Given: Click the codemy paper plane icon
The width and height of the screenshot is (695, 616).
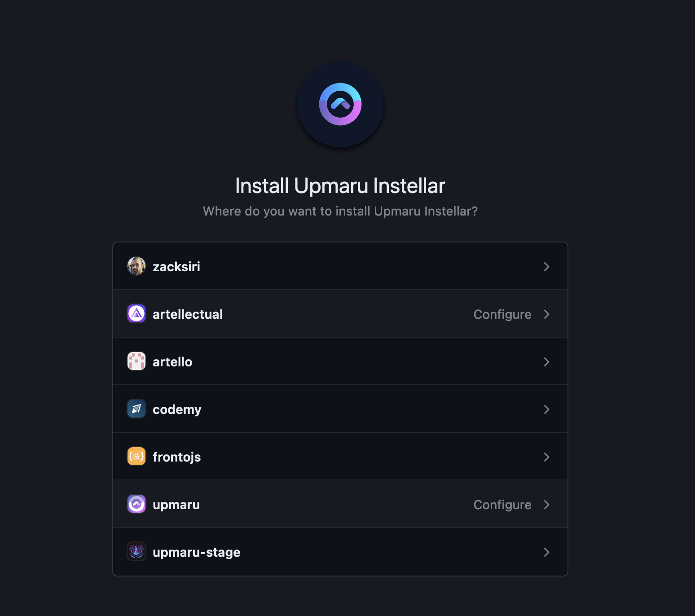Looking at the screenshot, I should [x=136, y=409].
